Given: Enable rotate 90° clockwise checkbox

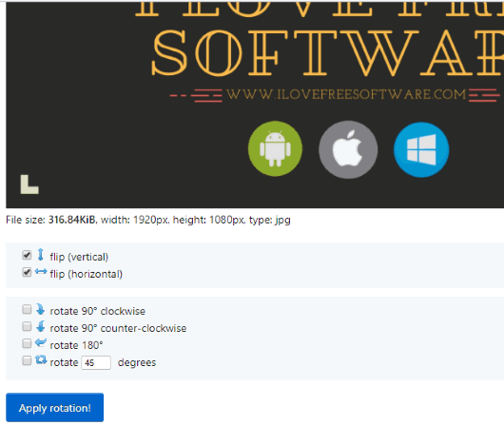Looking at the screenshot, I should coord(27,309).
